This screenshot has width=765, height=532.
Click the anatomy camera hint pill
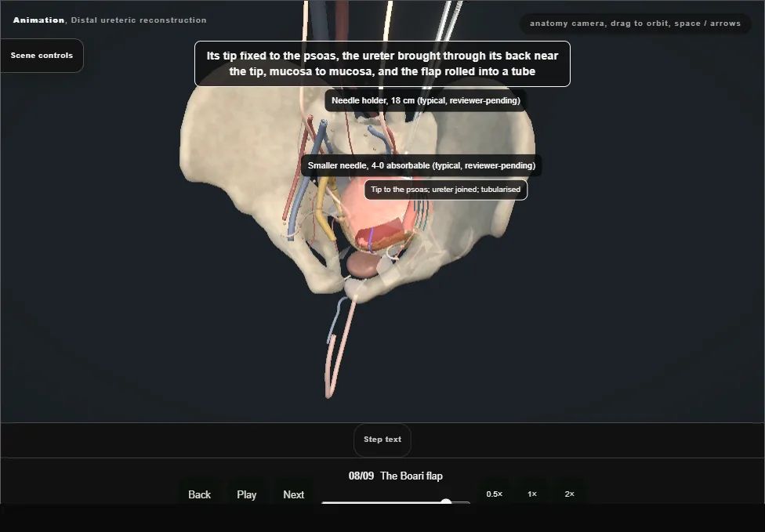(635, 24)
